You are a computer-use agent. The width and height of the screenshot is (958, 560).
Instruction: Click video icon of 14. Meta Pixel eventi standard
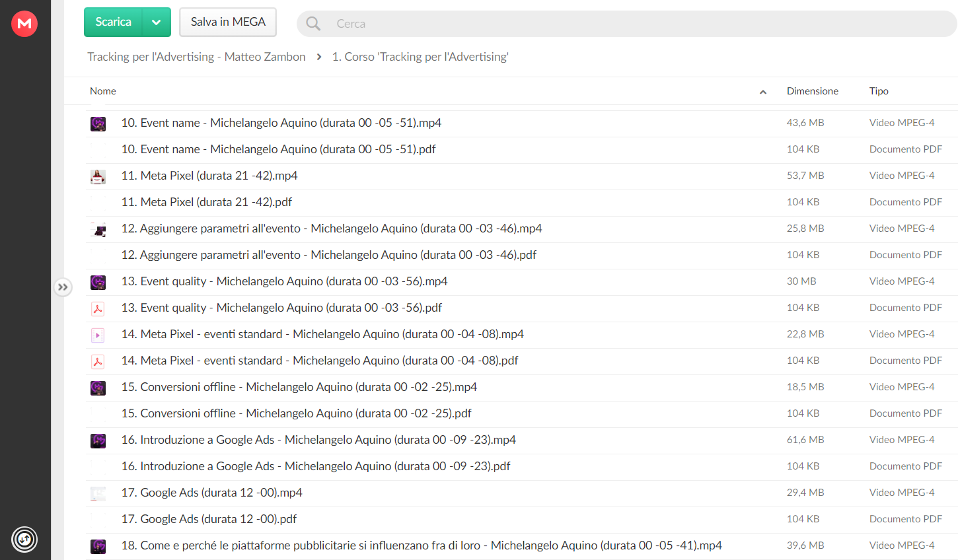click(98, 335)
